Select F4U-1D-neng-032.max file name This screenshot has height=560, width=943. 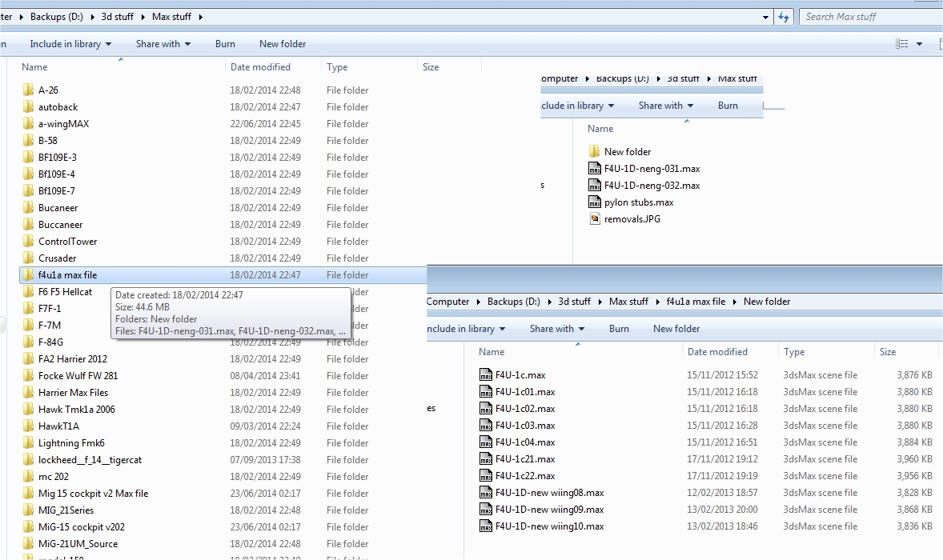coord(652,186)
